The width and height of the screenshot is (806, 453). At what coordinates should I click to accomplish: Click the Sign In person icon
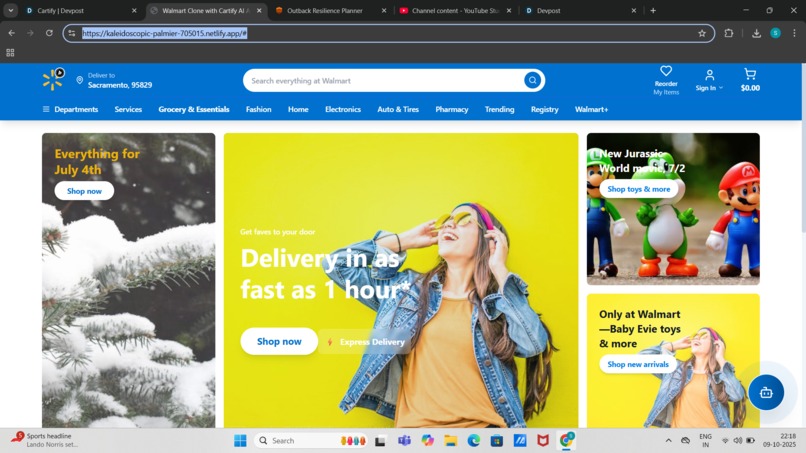[x=709, y=75]
